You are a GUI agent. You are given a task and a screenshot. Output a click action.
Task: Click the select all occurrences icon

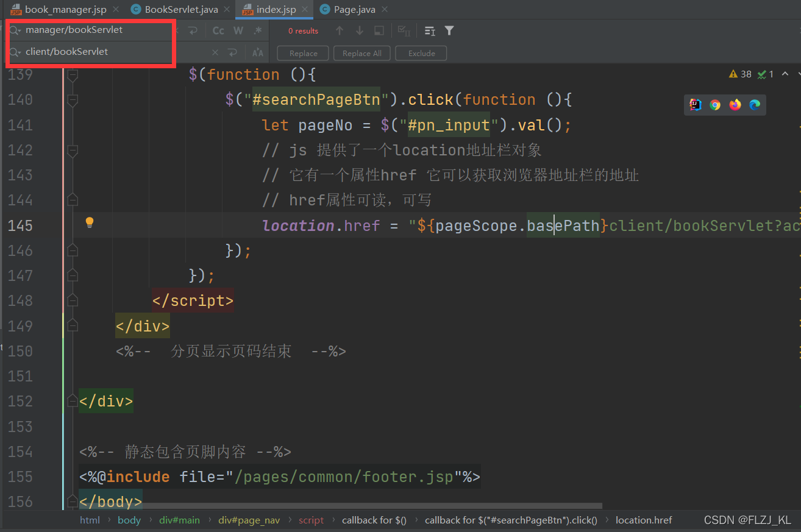[x=404, y=30]
